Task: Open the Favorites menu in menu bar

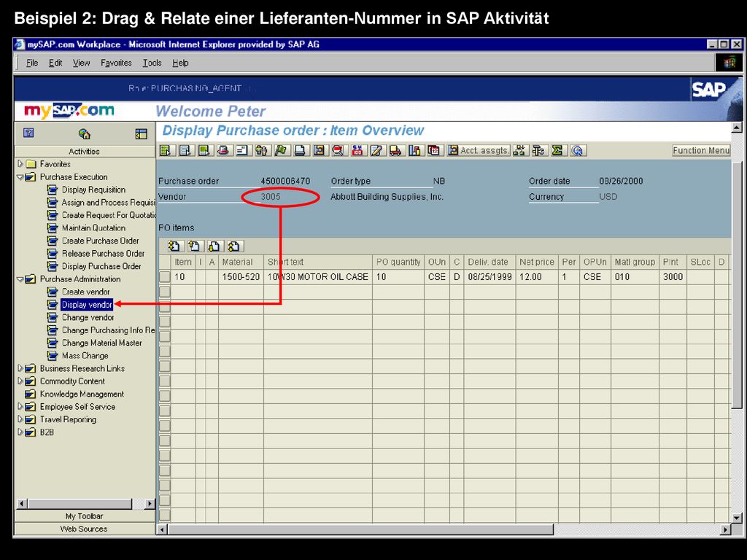Action: pos(116,63)
